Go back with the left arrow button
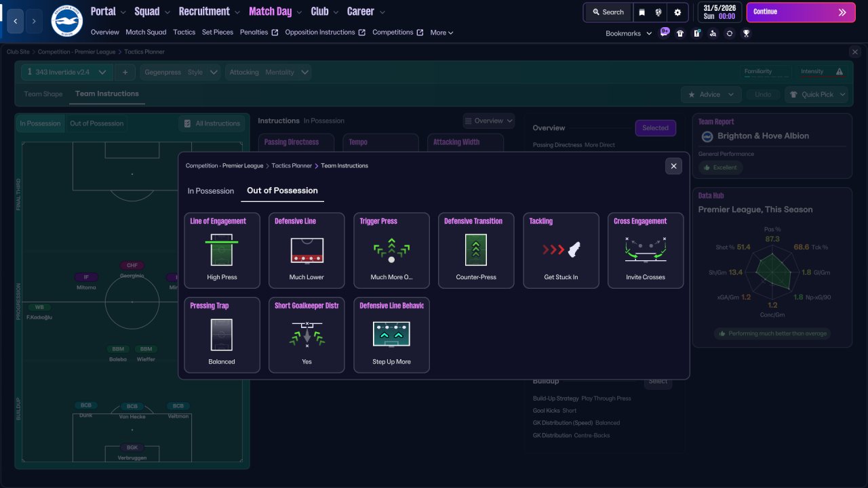The height and width of the screenshot is (488, 868). 16,22
